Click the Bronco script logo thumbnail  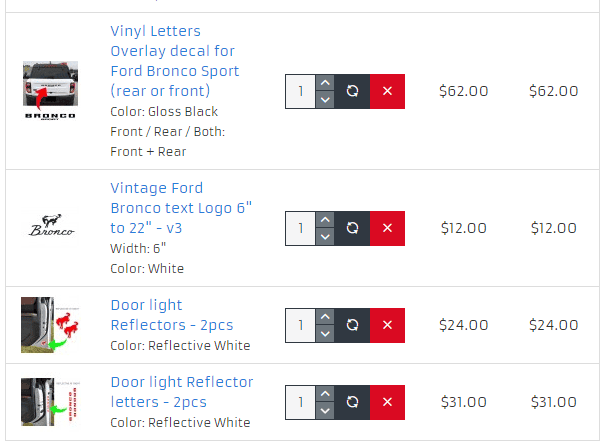tap(50, 228)
